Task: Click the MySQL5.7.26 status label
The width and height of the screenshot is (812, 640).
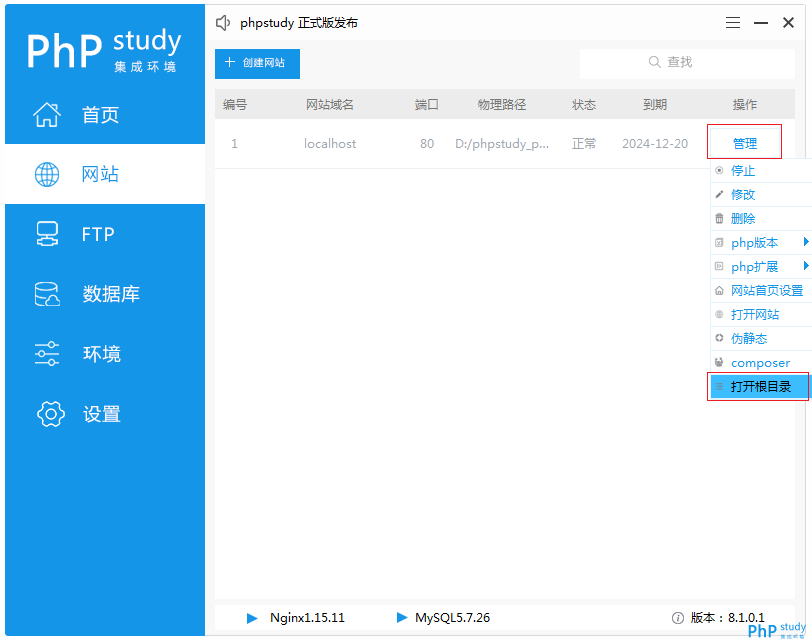Action: click(452, 618)
